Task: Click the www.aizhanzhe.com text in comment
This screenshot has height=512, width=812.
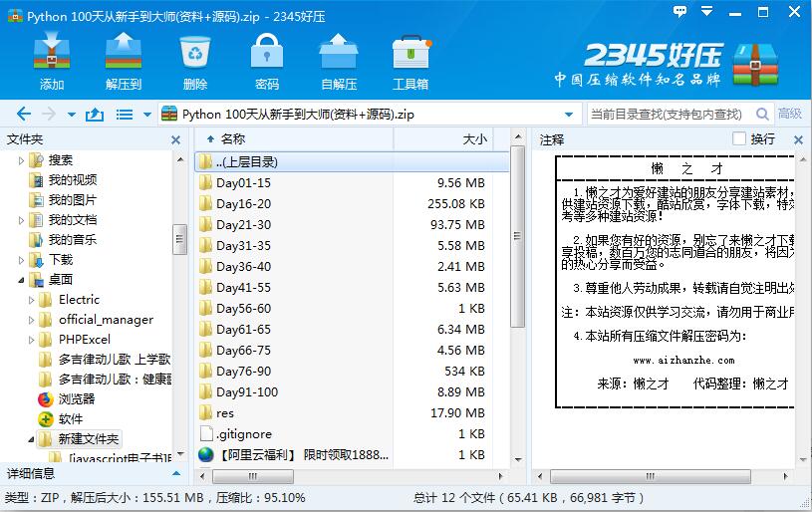Action: click(683, 361)
